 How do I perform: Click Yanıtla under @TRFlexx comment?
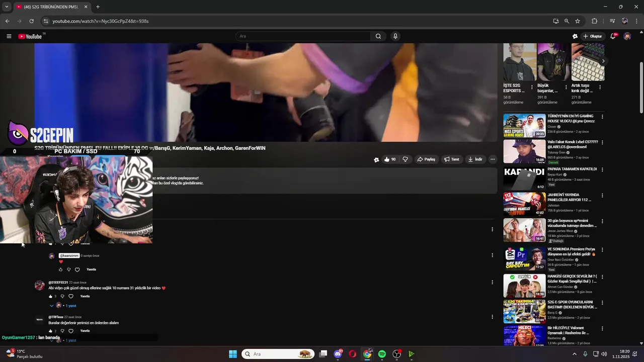[x=85, y=331]
